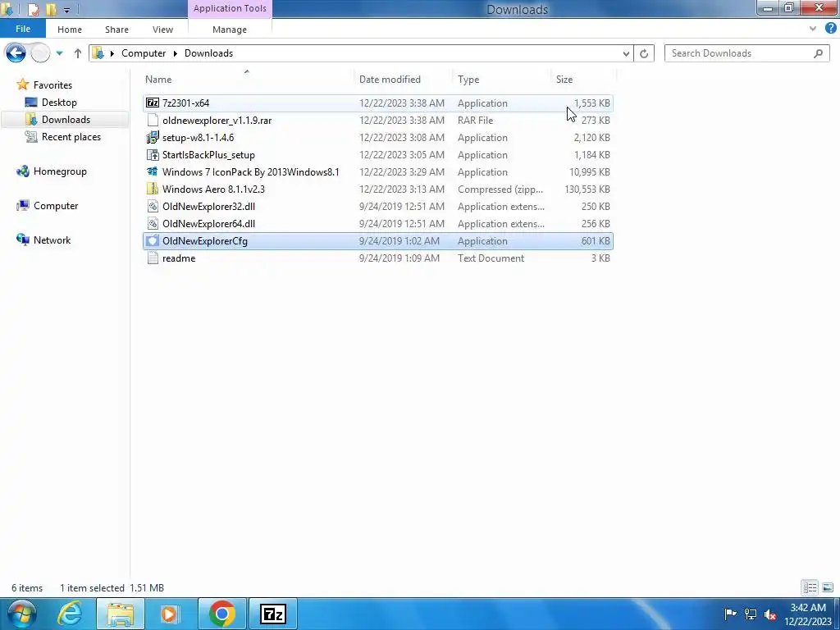Click the '1 item selected' status text
Image resolution: width=840 pixels, height=630 pixels.
(x=92, y=587)
